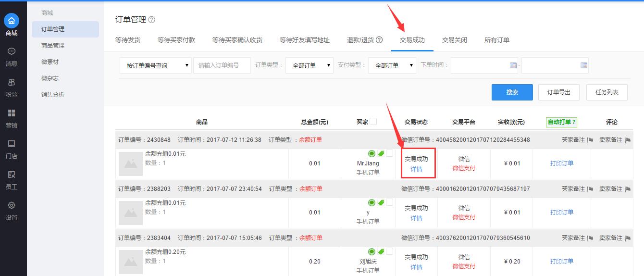This screenshot has width=644, height=276.
Task: Click green chat bubble icon for Mr.Jiang
Action: tap(372, 154)
